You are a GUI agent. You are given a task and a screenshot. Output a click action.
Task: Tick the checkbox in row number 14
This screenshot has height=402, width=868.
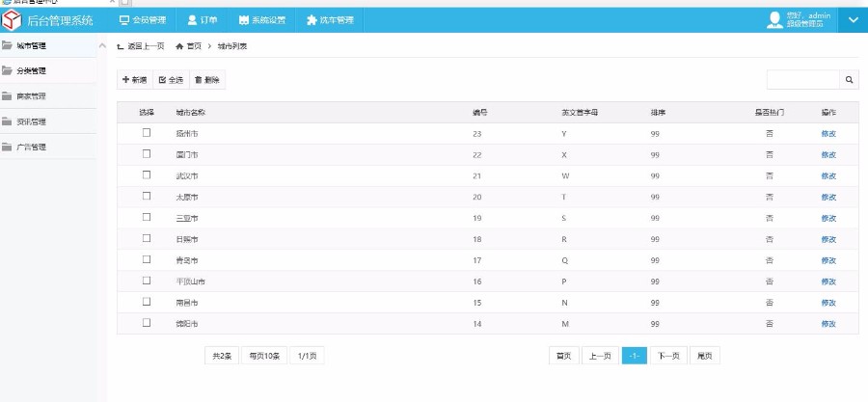(147, 322)
